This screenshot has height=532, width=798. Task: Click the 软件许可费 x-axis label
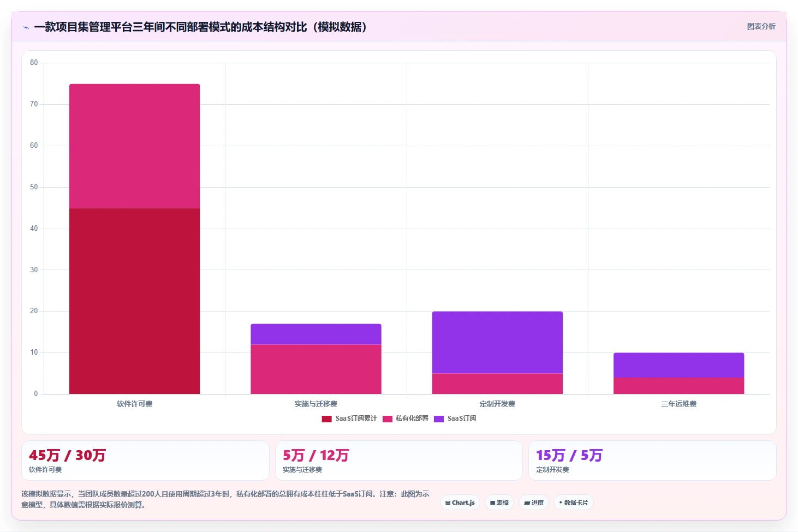click(134, 404)
